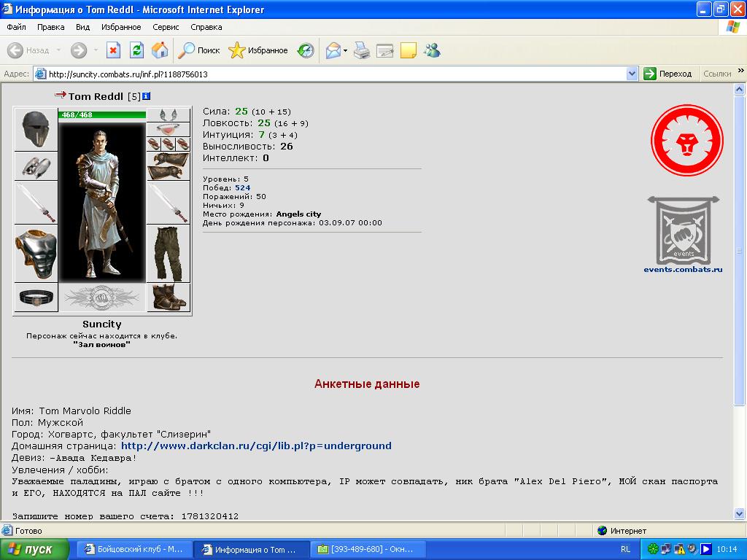Click the green ICQ flower tray icon
This screenshot has width=747, height=560.
(x=653, y=550)
